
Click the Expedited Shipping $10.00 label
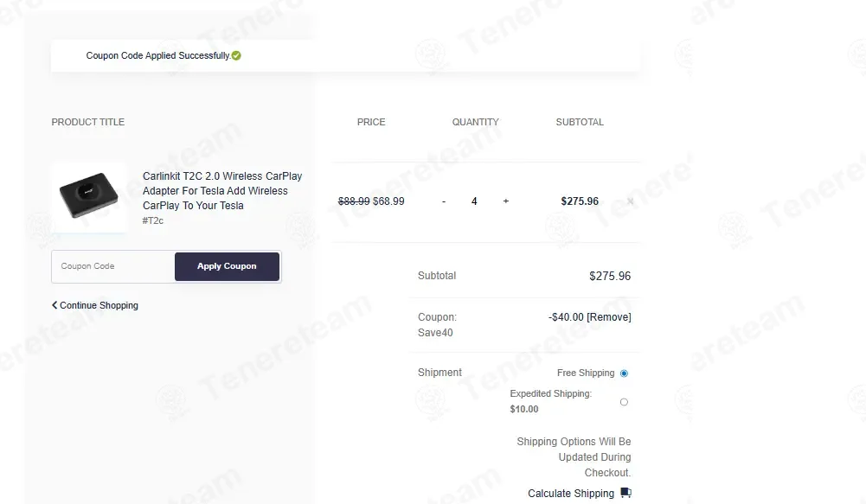(550, 401)
